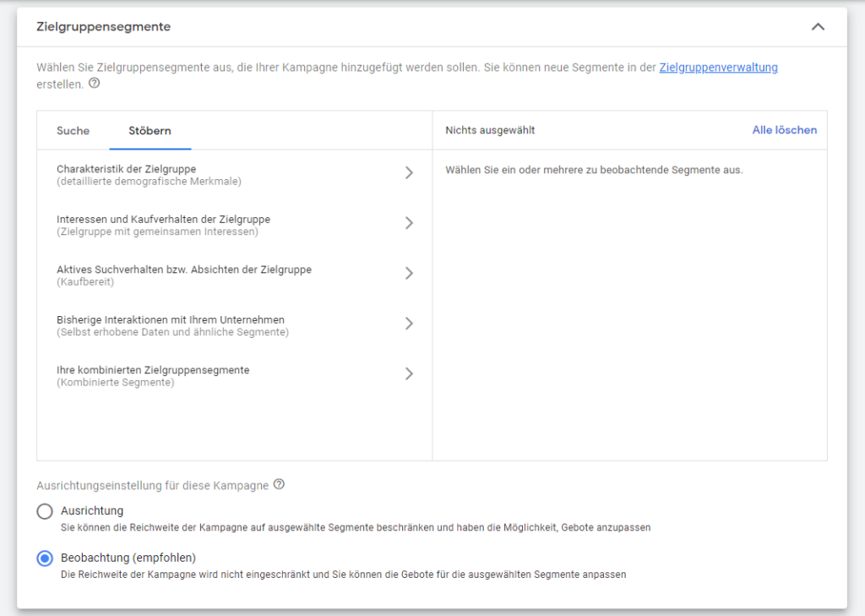The image size is (865, 616).
Task: Expand "Aktives Suchverhalten bzw. Absichten der Zielgruppe"
Action: pyautogui.click(x=409, y=273)
